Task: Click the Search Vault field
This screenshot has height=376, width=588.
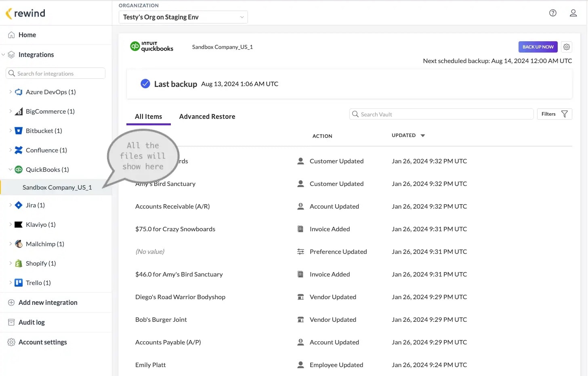Action: click(x=441, y=114)
